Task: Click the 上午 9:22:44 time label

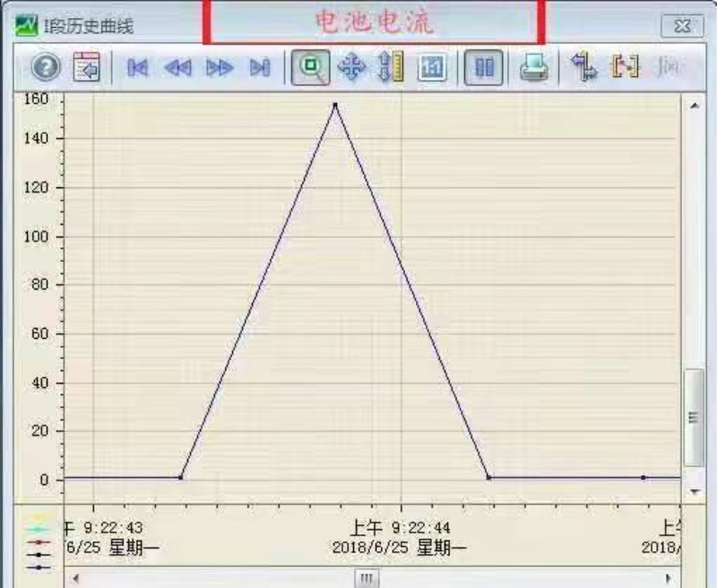Action: [400, 528]
